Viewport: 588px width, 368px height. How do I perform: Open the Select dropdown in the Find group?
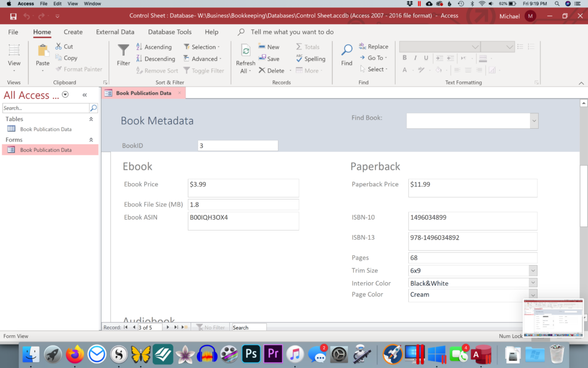coord(373,69)
